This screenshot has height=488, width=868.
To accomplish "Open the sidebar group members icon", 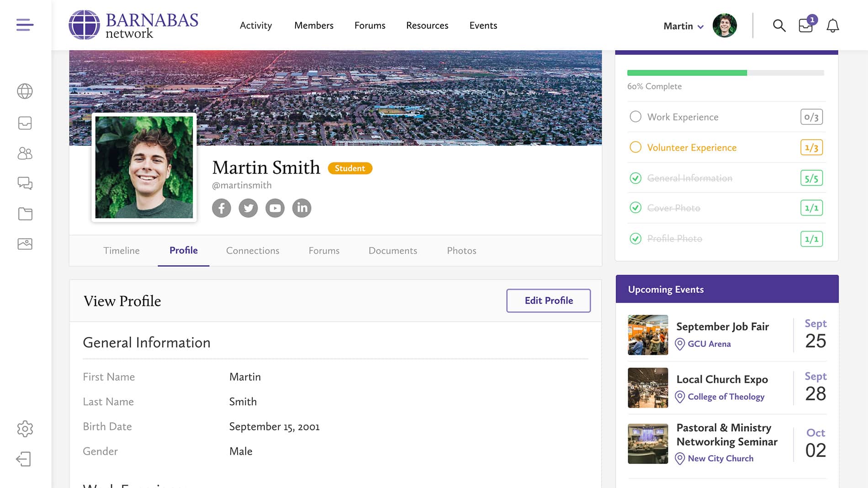I will [25, 153].
